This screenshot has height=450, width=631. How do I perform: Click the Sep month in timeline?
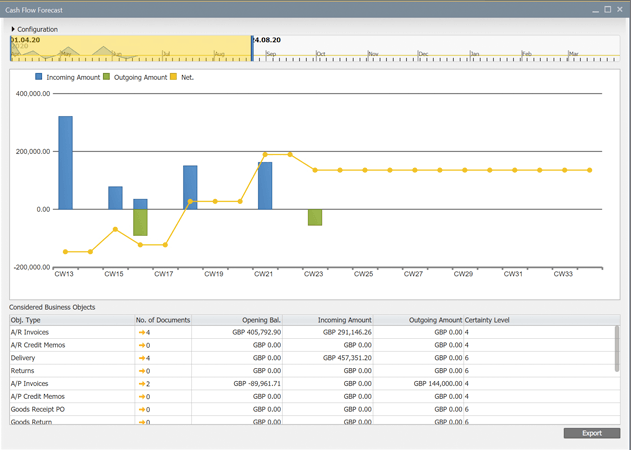point(271,54)
